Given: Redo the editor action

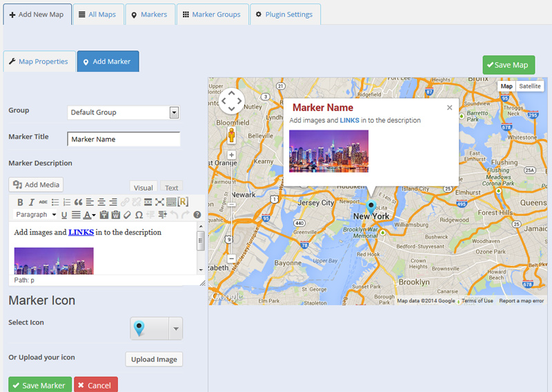Looking at the screenshot, I should point(186,215).
